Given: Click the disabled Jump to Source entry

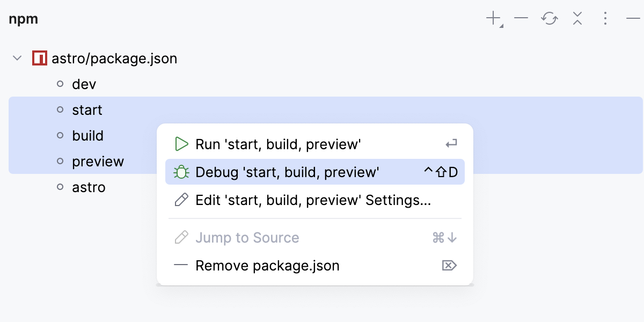Looking at the screenshot, I should click(x=247, y=237).
